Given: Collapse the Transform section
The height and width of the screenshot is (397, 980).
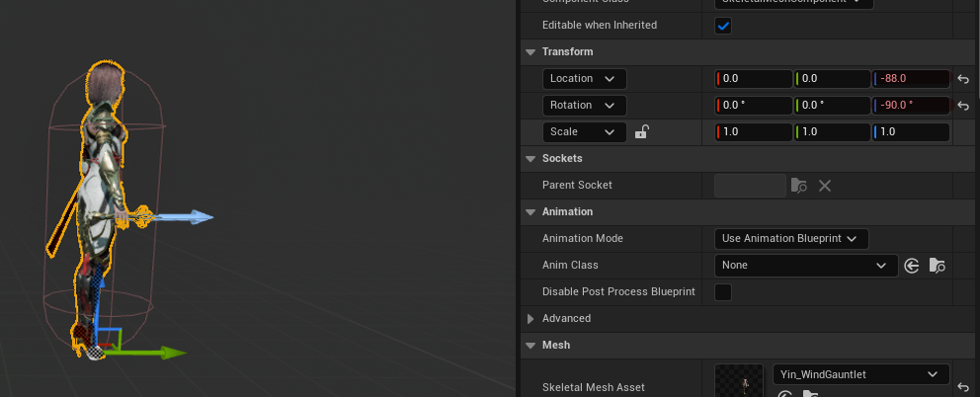Looking at the screenshot, I should tap(531, 52).
